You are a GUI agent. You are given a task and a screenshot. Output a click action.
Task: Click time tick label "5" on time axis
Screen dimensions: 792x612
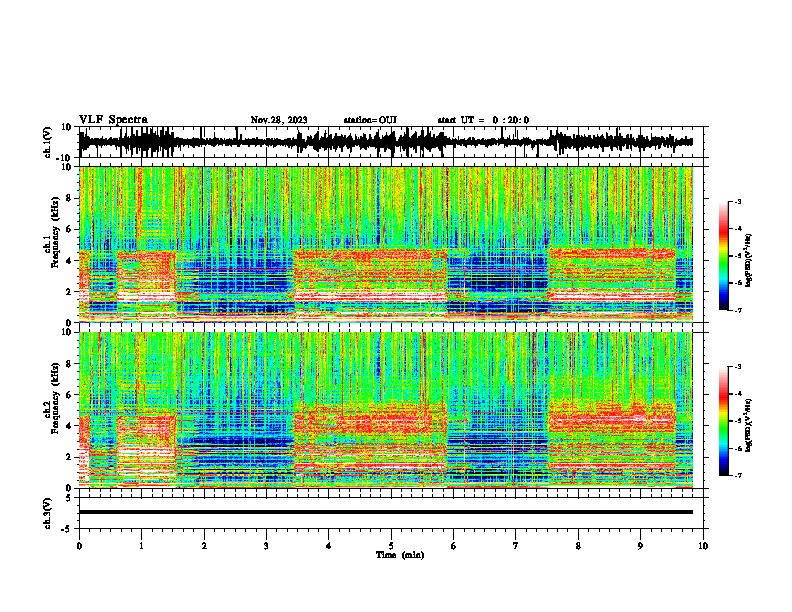coord(391,546)
